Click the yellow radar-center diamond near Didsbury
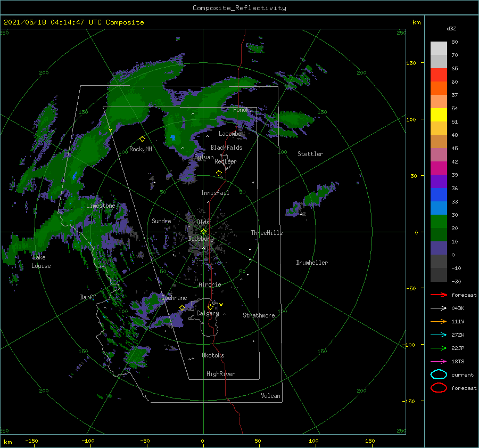This screenshot has width=479, height=448. 203,232
